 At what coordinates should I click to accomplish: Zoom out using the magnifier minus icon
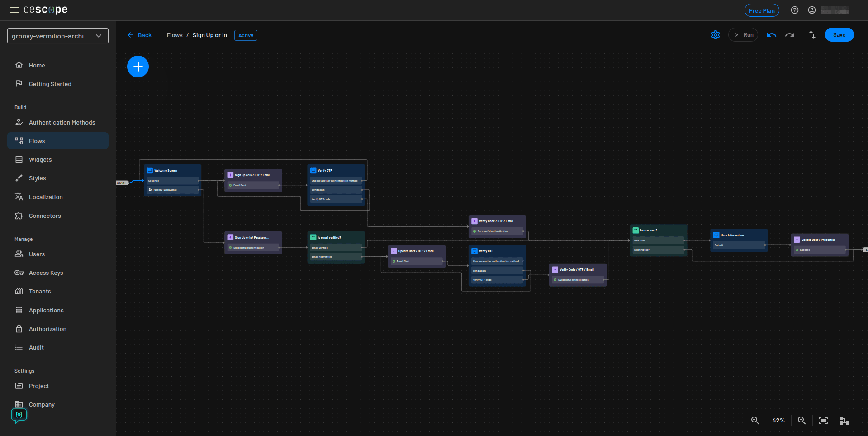(754, 420)
